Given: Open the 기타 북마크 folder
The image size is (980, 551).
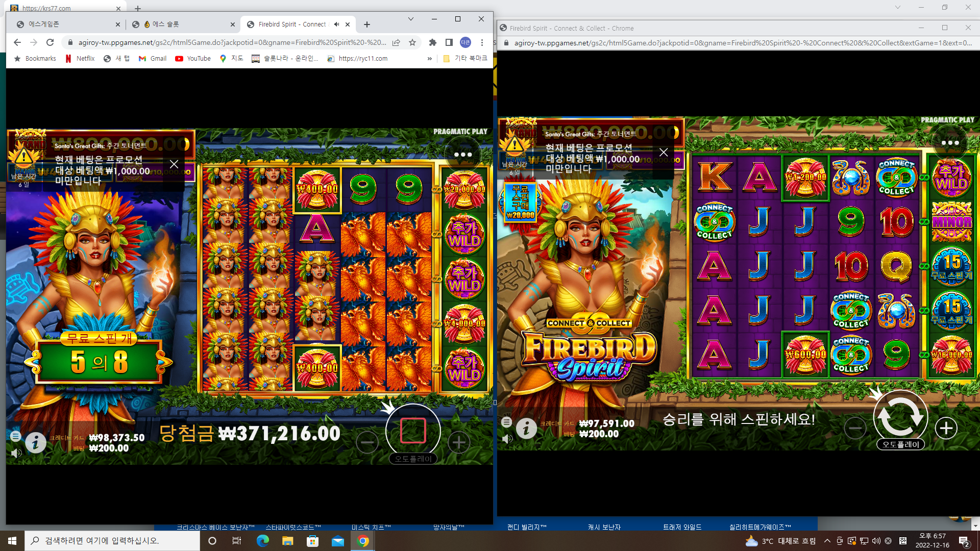Looking at the screenshot, I should pyautogui.click(x=465, y=59).
